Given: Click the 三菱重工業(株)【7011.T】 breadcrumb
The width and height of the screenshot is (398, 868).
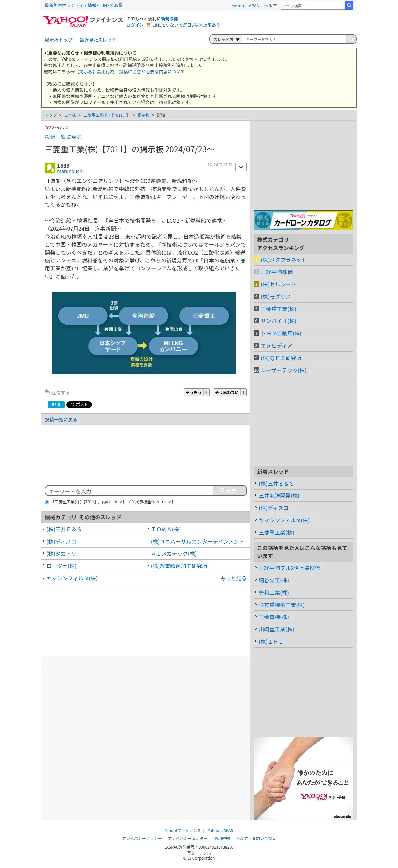Looking at the screenshot, I should point(106,115).
